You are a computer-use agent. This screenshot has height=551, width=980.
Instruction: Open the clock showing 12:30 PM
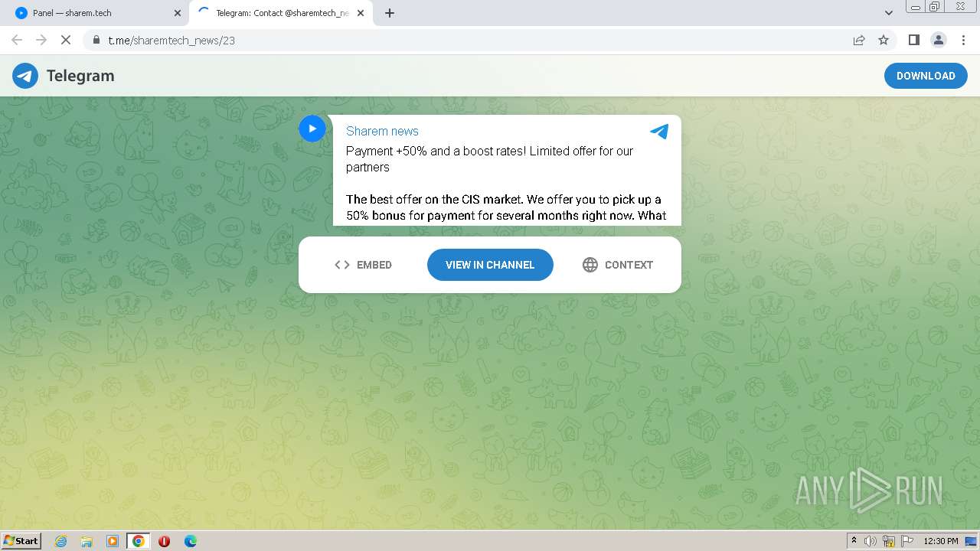(941, 541)
